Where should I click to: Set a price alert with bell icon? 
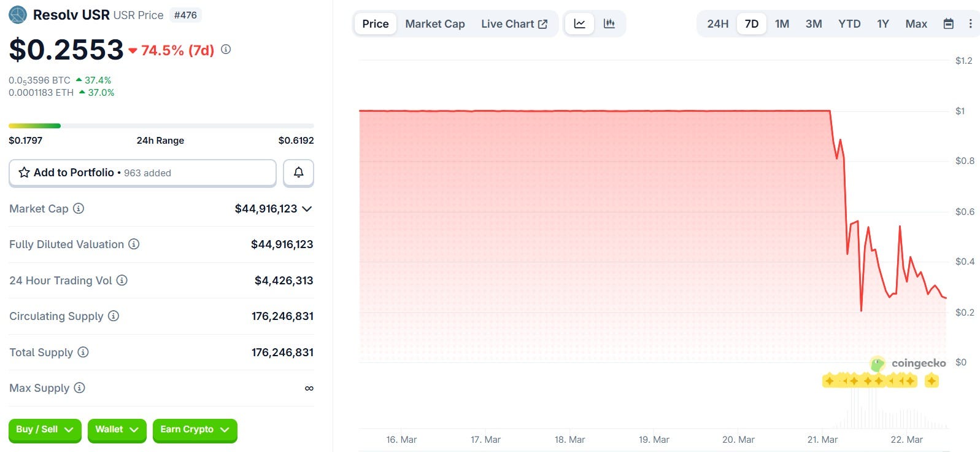(x=298, y=173)
